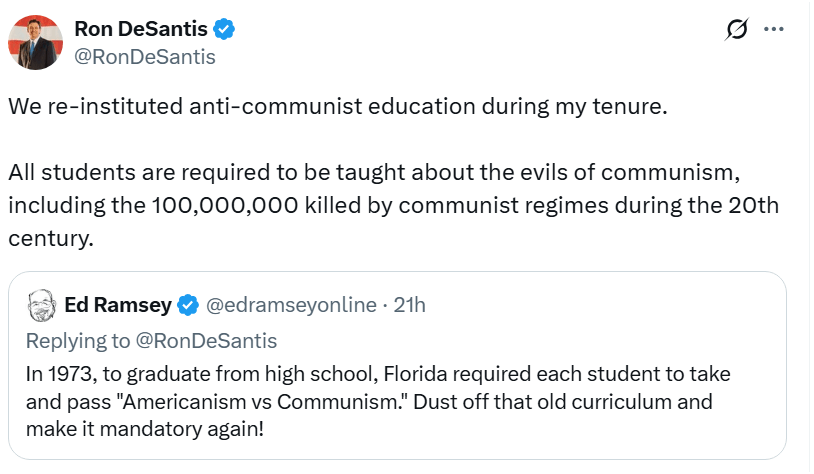Open the three-dot more options menu

click(x=773, y=30)
